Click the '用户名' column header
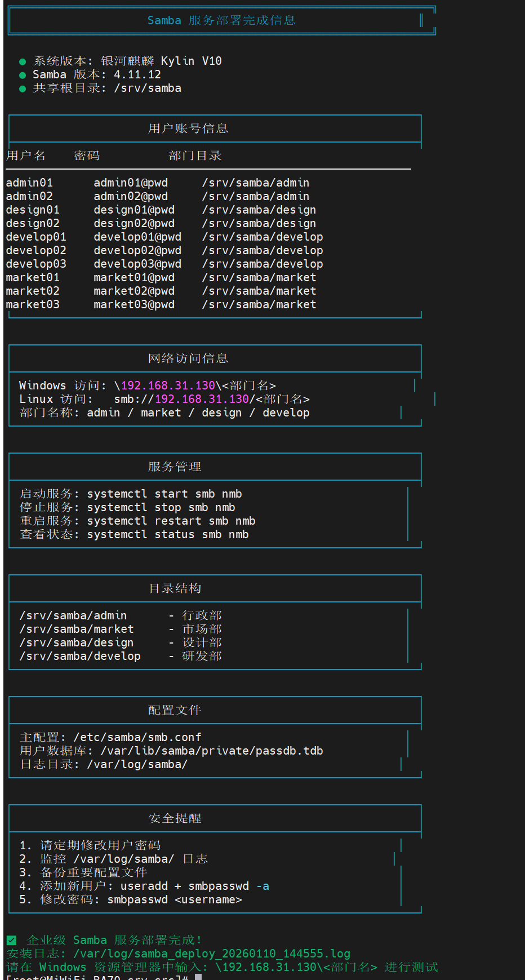This screenshot has width=525, height=980. click(26, 156)
